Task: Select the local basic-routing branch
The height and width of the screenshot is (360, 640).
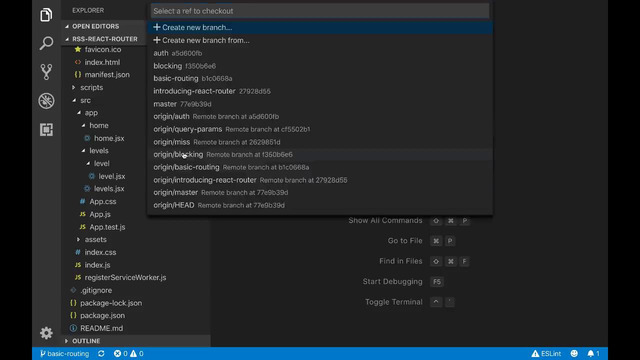Action: coord(320,78)
